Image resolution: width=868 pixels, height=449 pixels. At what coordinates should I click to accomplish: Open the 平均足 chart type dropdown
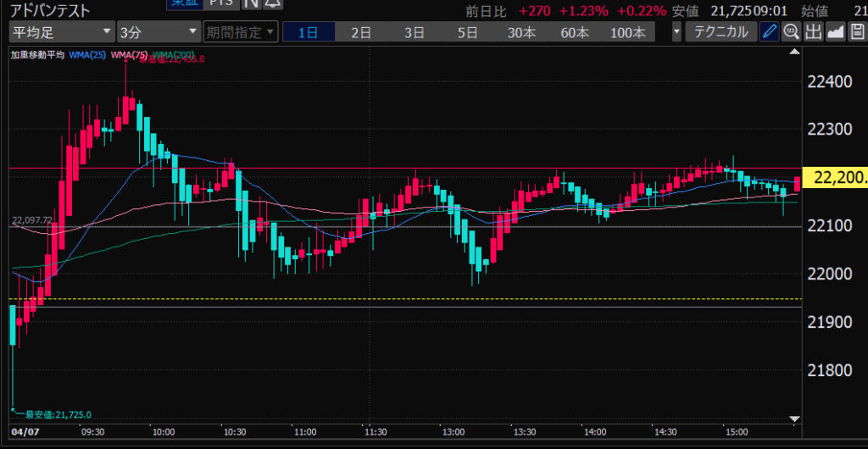[61, 33]
